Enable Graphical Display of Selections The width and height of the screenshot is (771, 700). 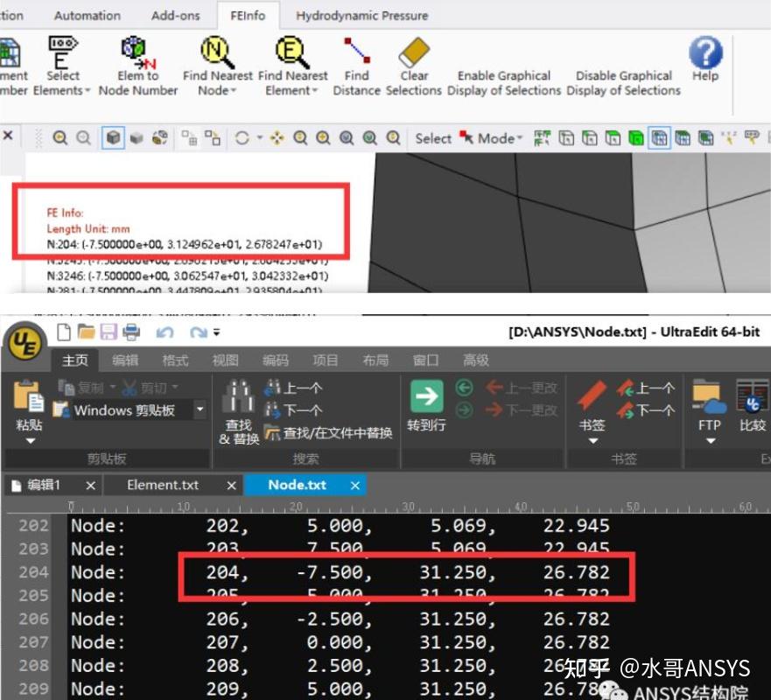(503, 83)
